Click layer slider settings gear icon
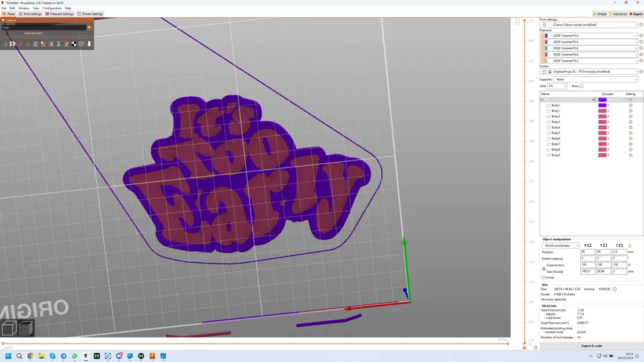 [536, 347]
